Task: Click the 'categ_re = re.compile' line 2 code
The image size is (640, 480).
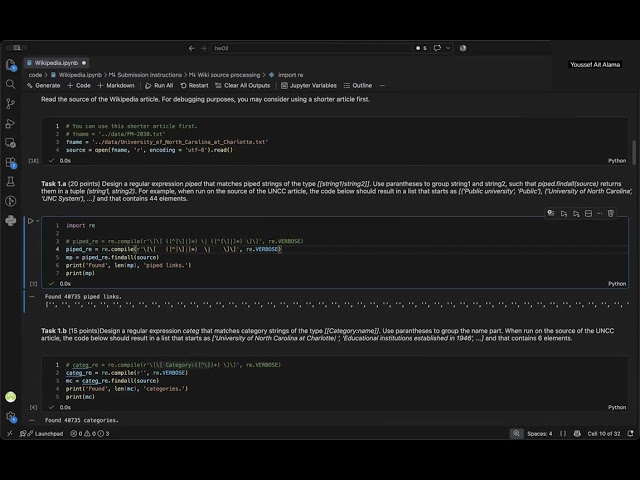Action: point(127,373)
